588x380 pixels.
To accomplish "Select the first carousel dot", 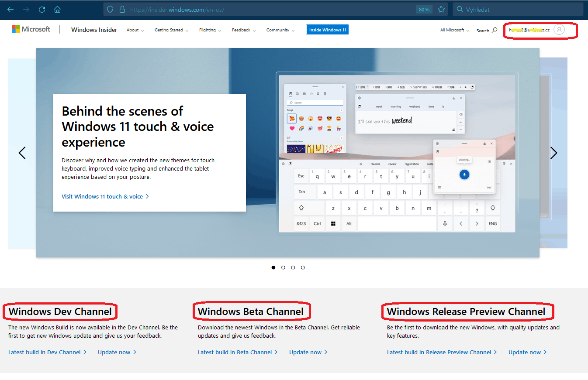I will (x=273, y=267).
